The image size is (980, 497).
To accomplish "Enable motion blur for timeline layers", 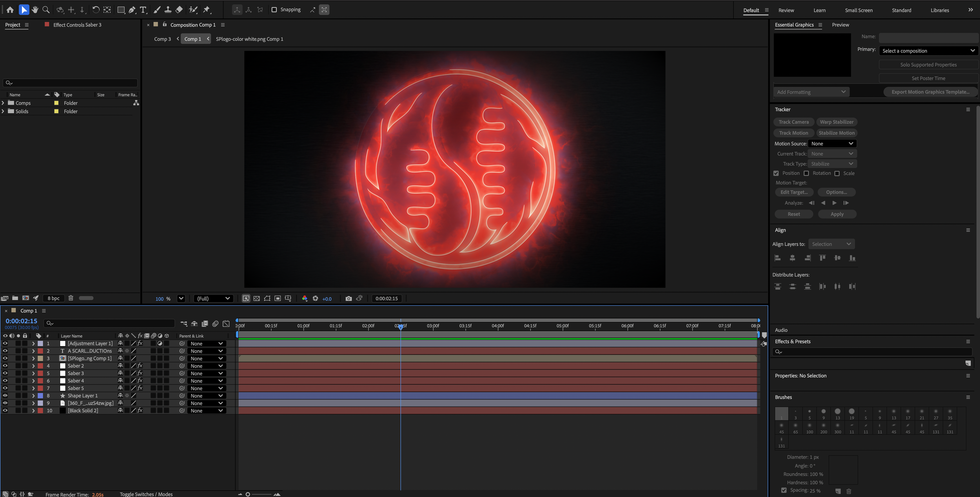I will coord(215,324).
